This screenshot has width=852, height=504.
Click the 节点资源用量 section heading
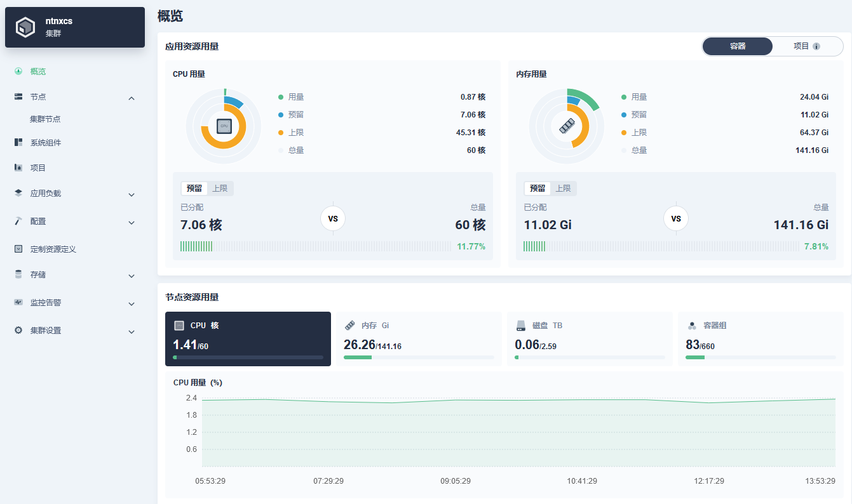coord(192,297)
